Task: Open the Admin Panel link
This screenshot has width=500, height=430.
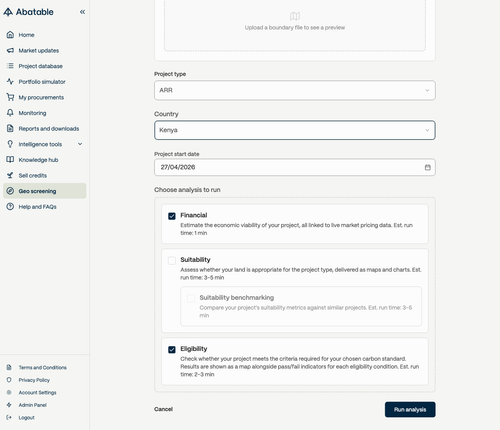Action: coord(32,405)
